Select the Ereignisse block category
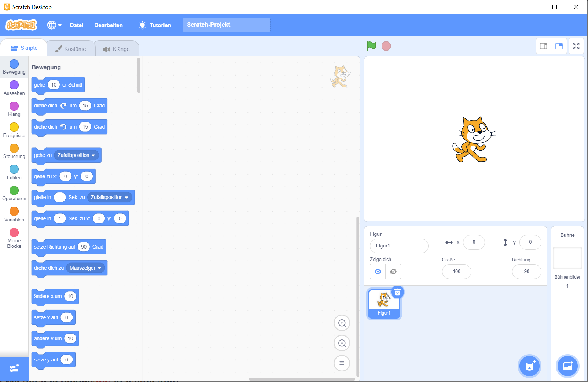 click(x=14, y=130)
